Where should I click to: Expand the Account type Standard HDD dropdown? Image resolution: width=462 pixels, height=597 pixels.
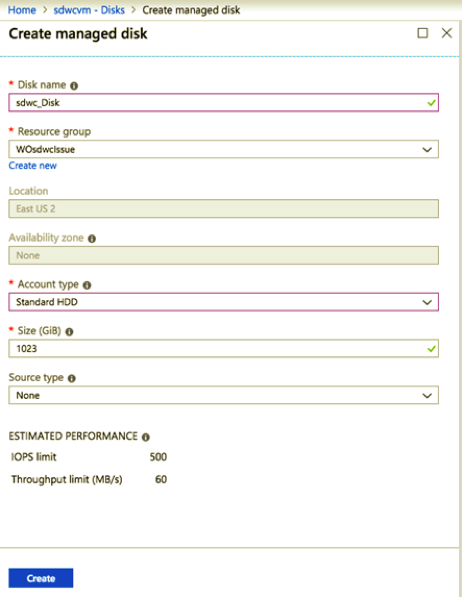tap(224, 302)
